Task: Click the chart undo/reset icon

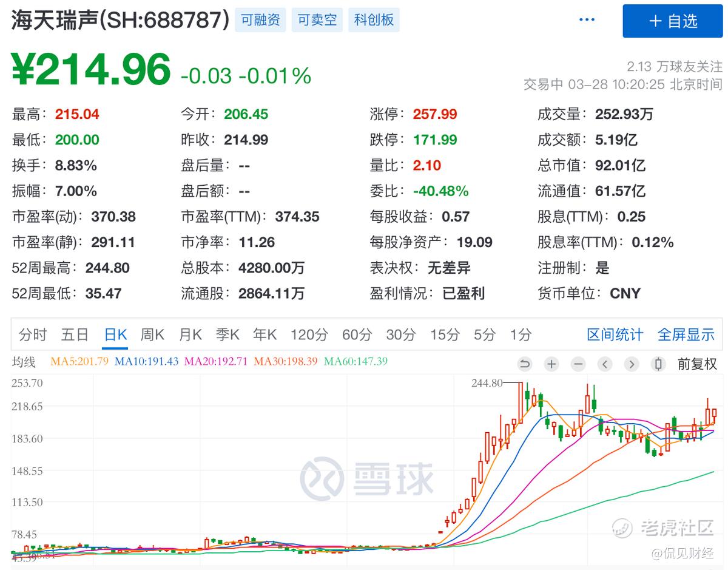Action: tap(525, 364)
